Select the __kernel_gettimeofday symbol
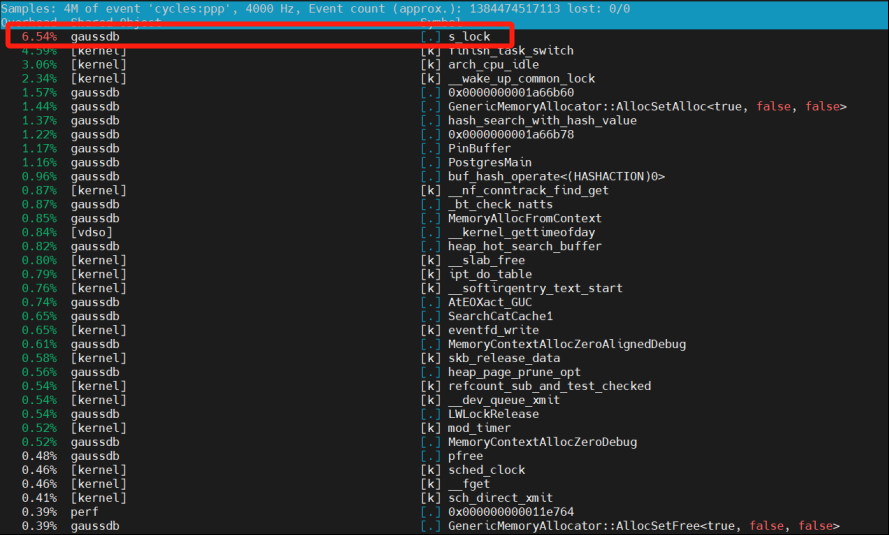889x535 pixels. (x=521, y=232)
